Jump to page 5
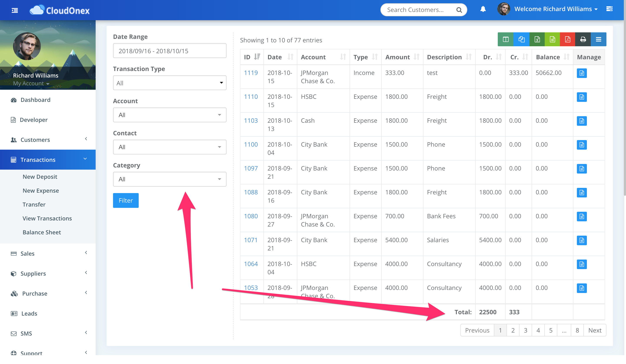Viewport: 626px width, 364px height. tap(551, 330)
